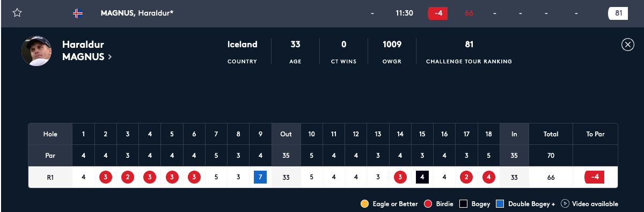Click the Video available play icon
644x212 pixels.
[x=565, y=204]
